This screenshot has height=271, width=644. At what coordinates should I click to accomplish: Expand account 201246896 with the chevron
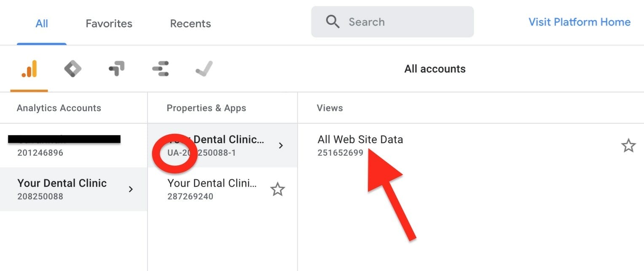pos(131,145)
